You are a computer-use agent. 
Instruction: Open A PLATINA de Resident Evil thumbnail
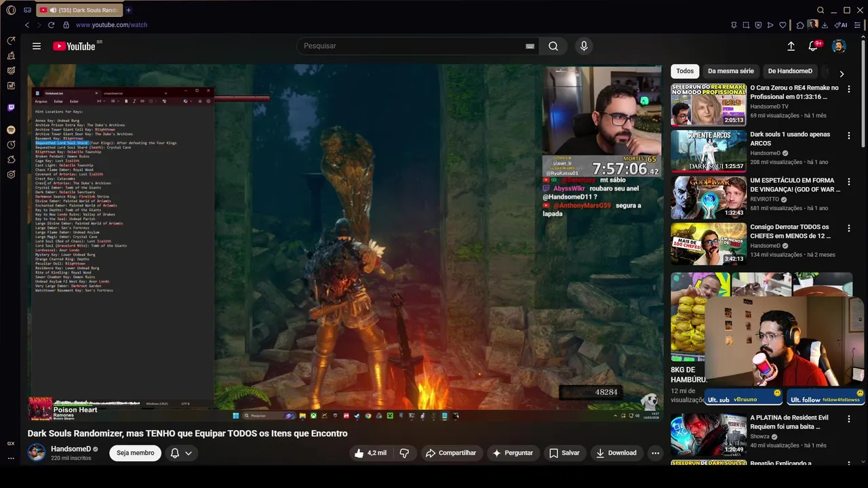709,434
